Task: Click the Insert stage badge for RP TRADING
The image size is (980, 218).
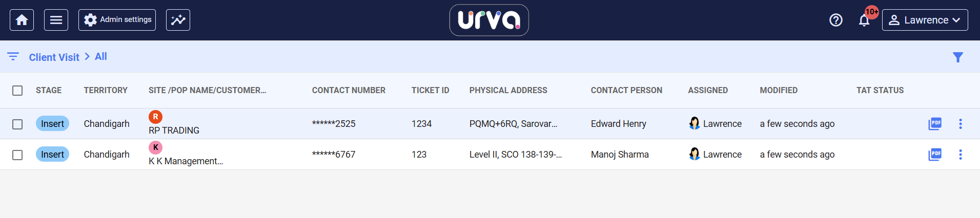Action: coord(52,124)
